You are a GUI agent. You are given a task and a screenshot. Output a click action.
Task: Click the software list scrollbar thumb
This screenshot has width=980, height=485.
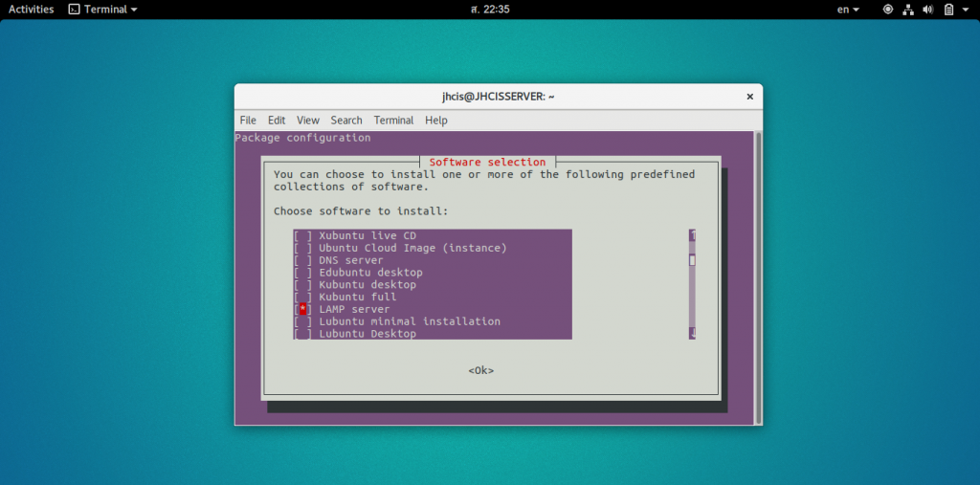[x=693, y=260]
